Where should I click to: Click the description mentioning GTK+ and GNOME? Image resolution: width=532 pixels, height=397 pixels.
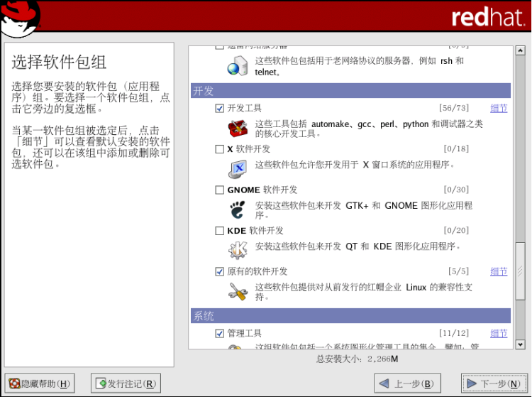coord(364,210)
